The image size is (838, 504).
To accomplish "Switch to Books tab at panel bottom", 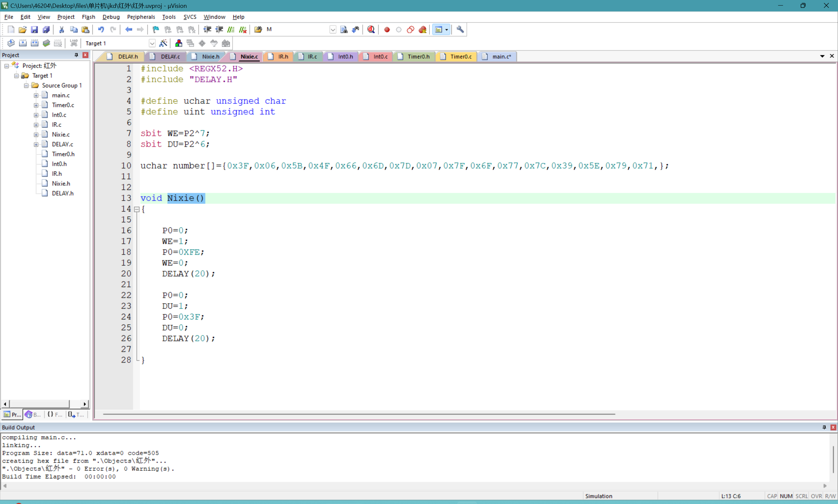I will (x=33, y=414).
